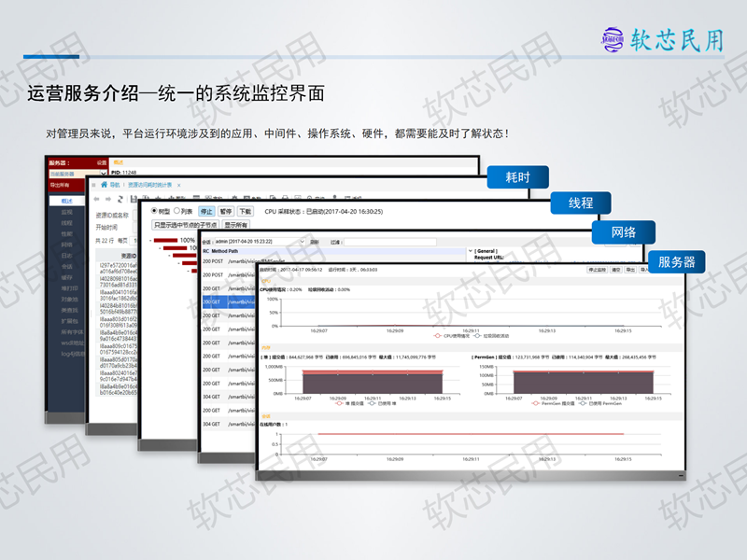Toggle 垃圾回收活动 legend marker
Image resolution: width=747 pixels, height=560 pixels.
click(477, 336)
